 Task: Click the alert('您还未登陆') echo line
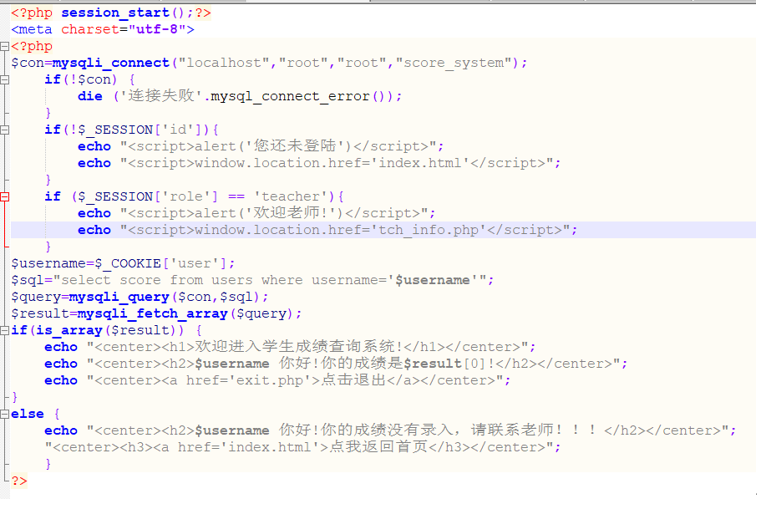pos(260,146)
